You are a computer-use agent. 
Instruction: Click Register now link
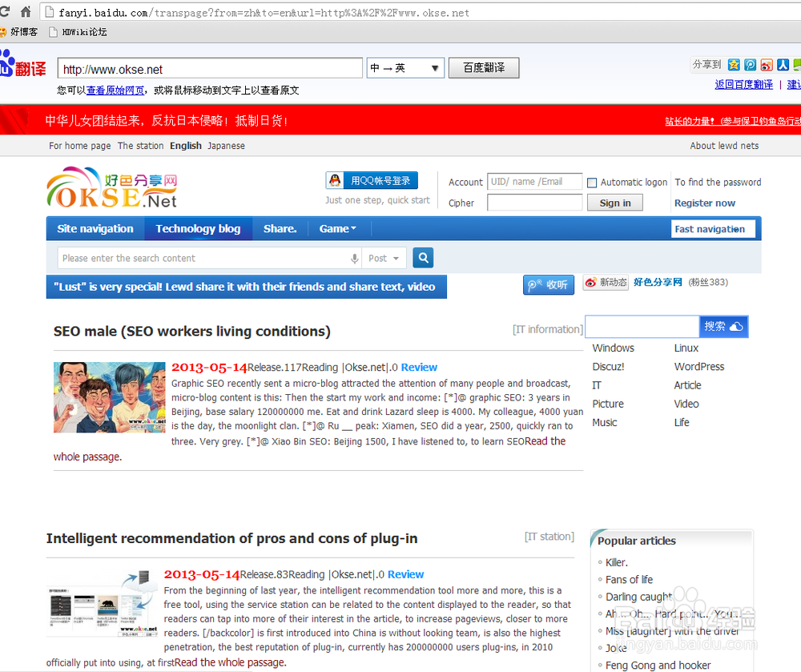click(704, 203)
